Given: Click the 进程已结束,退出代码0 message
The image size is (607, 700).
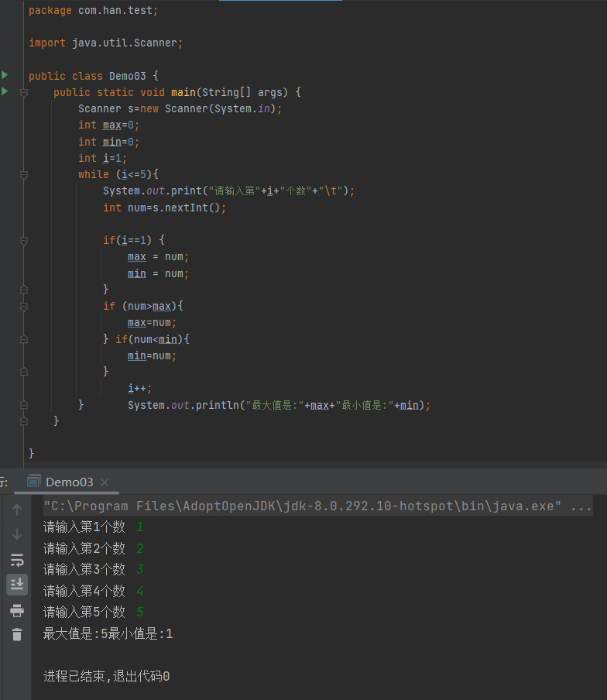Looking at the screenshot, I should click(106, 676).
